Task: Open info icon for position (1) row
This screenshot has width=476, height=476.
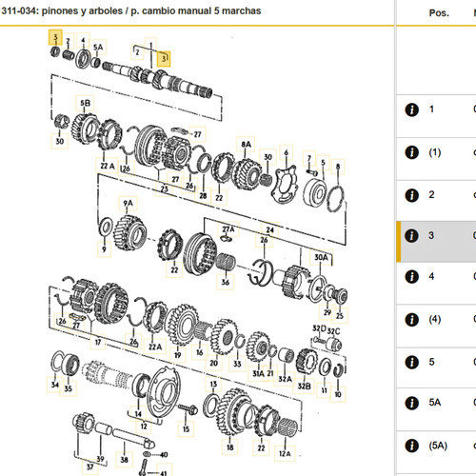Action: click(x=411, y=152)
